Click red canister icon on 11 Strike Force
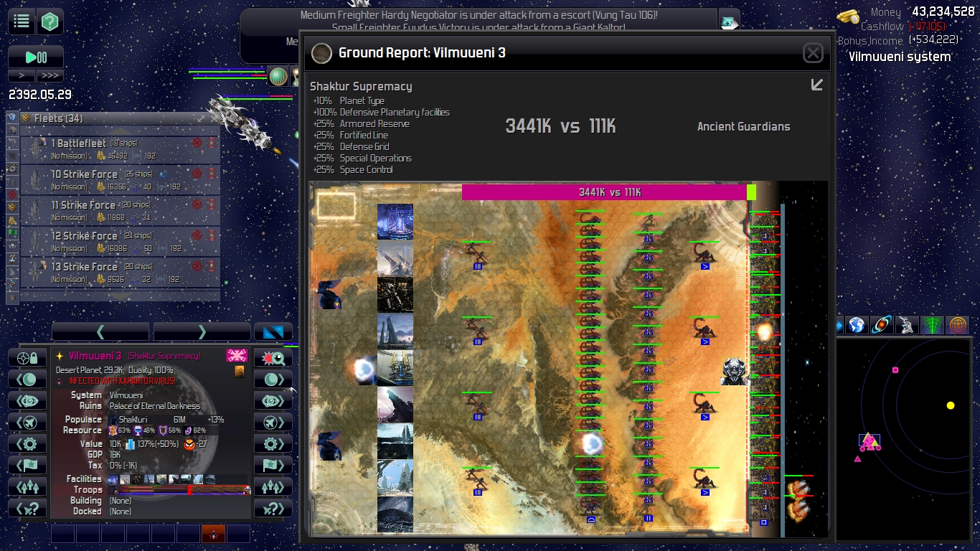This screenshot has width=980, height=551. tap(212, 205)
